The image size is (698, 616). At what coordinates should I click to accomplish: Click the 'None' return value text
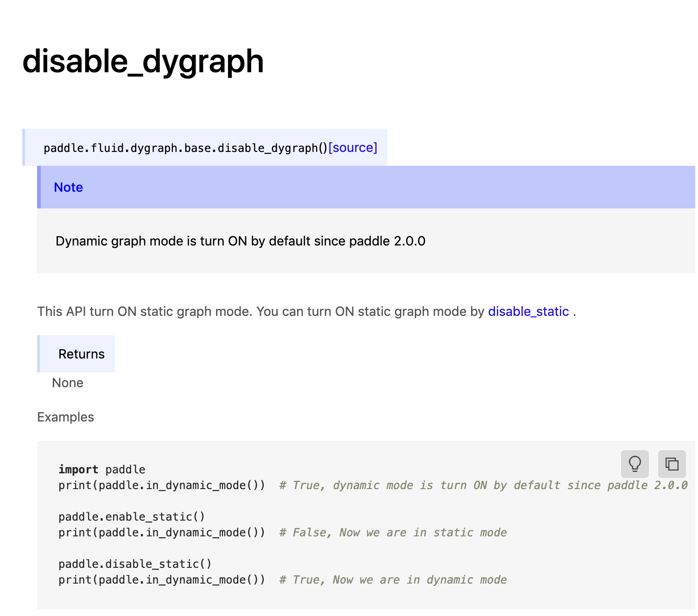point(68,383)
